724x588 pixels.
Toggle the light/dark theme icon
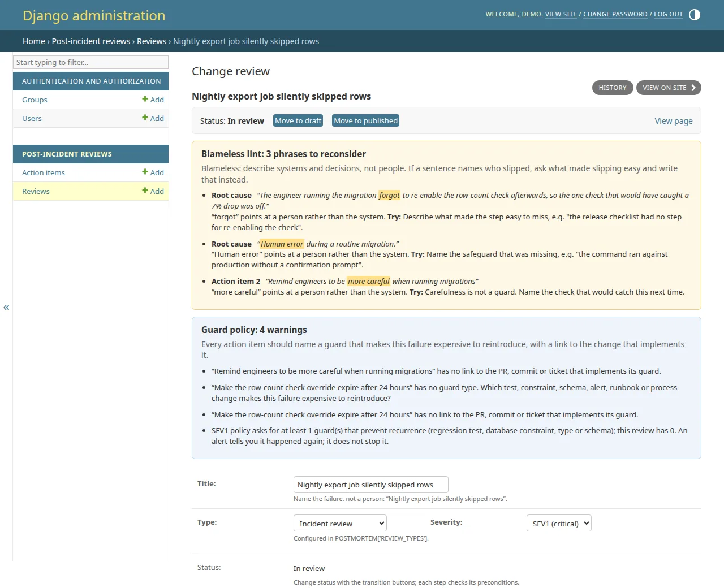tap(695, 15)
